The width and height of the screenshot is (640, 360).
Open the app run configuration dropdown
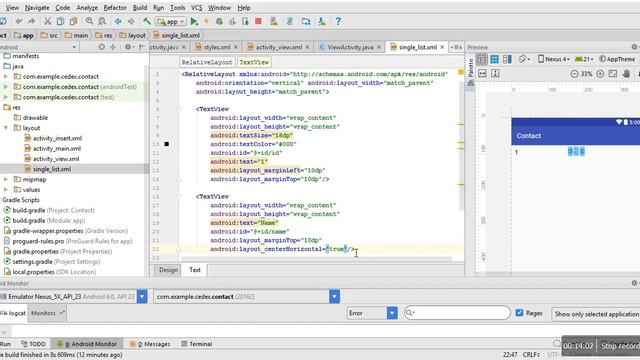(x=171, y=21)
